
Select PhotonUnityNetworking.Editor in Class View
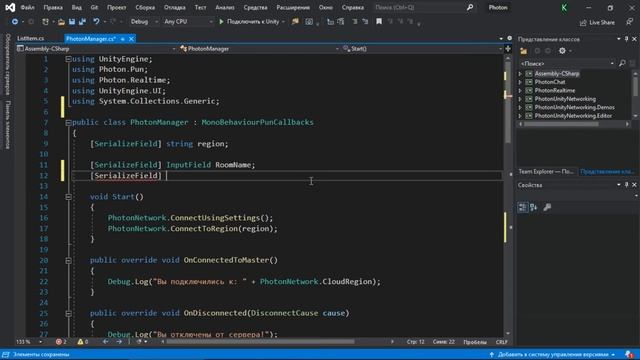[573, 116]
